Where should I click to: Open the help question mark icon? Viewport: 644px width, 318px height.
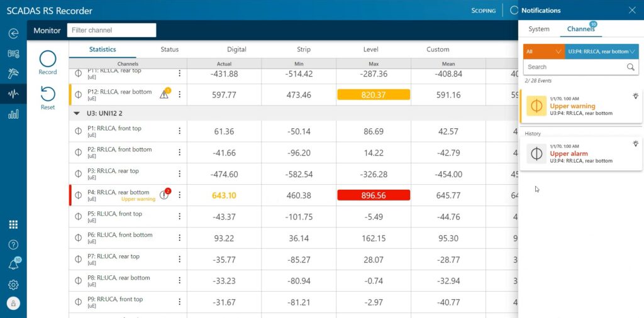(13, 244)
